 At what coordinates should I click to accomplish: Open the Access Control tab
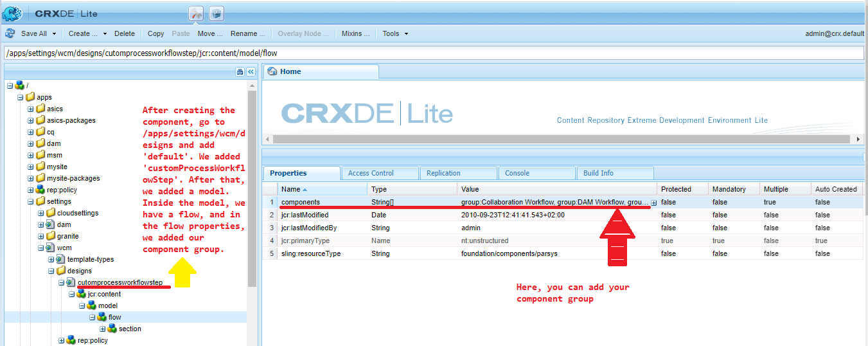coord(380,173)
